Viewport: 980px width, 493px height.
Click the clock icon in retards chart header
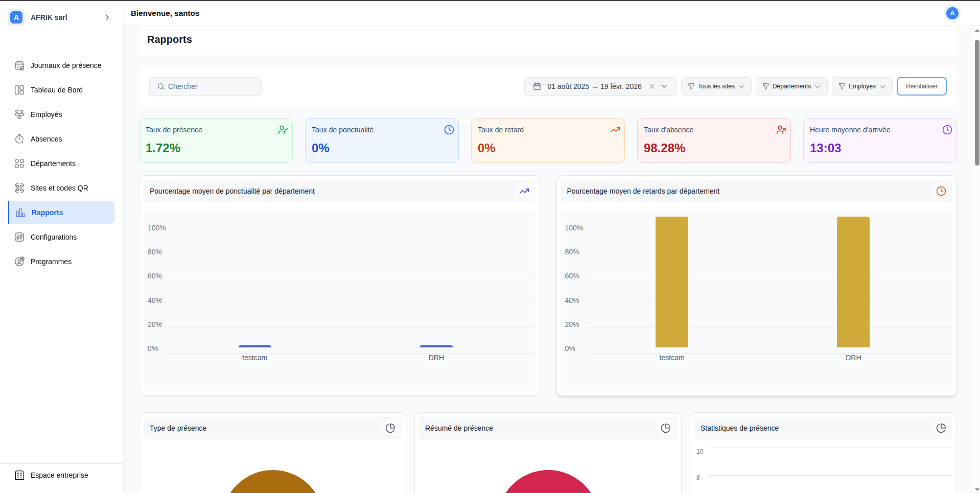tap(941, 191)
